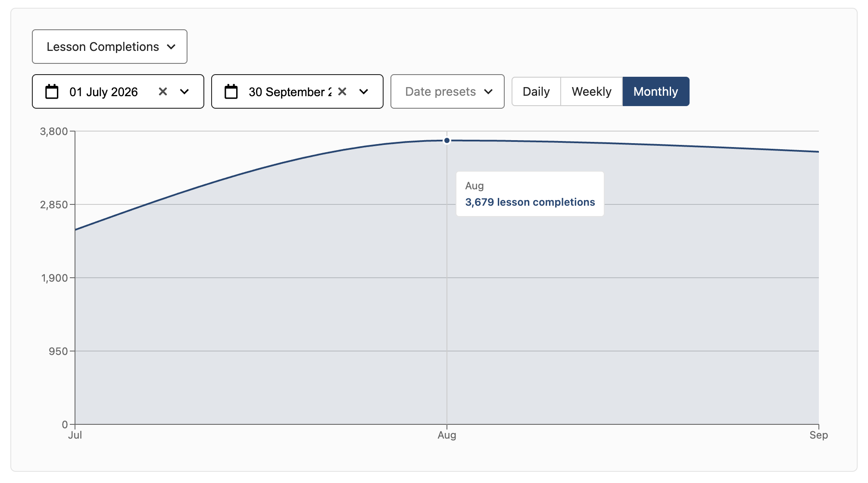The height and width of the screenshot is (483, 868).
Task: Click the calendar icon in end date field
Action: coord(231,91)
